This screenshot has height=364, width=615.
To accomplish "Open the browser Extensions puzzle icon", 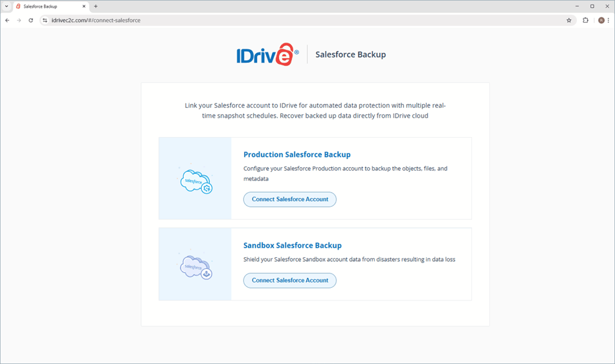I will coord(586,20).
